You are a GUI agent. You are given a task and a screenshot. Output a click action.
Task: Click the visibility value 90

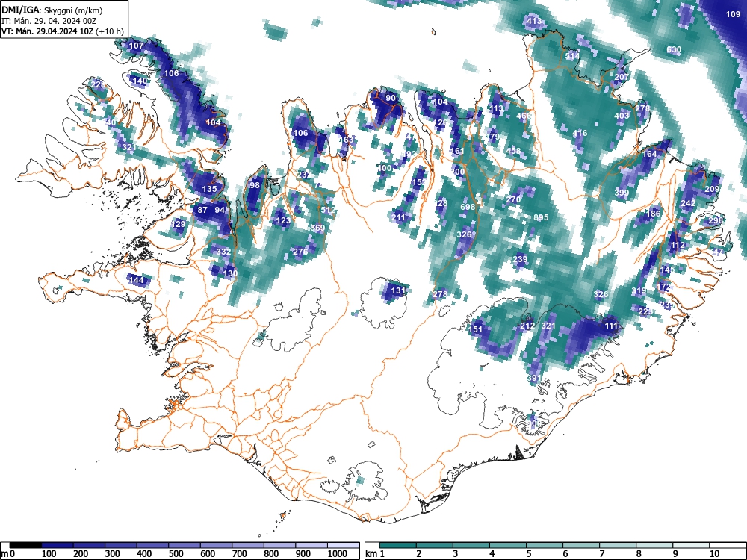[x=391, y=98]
